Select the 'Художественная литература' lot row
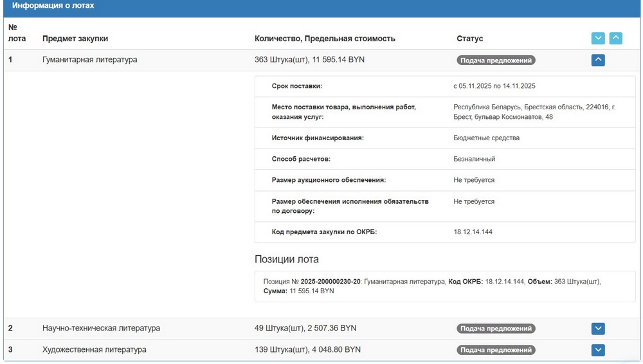The width and height of the screenshot is (643, 364). point(94,349)
